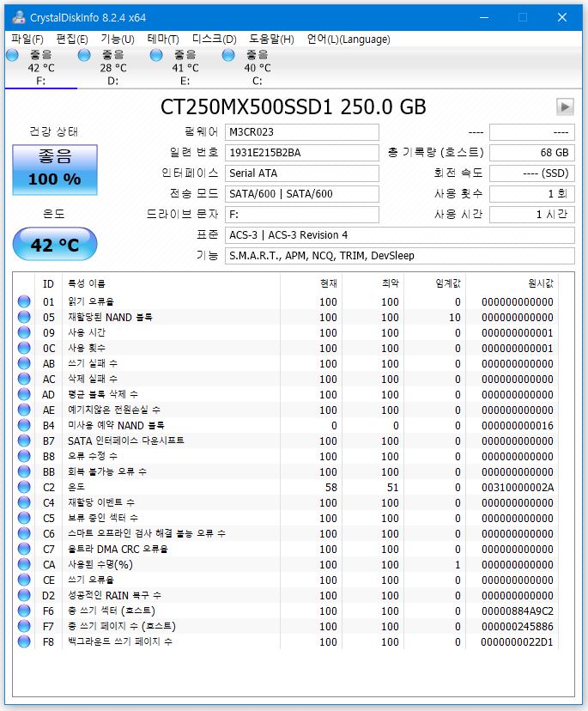The image size is (588, 711).
Task: Select raw value 0000000022D1 in row F8
Action: click(518, 642)
